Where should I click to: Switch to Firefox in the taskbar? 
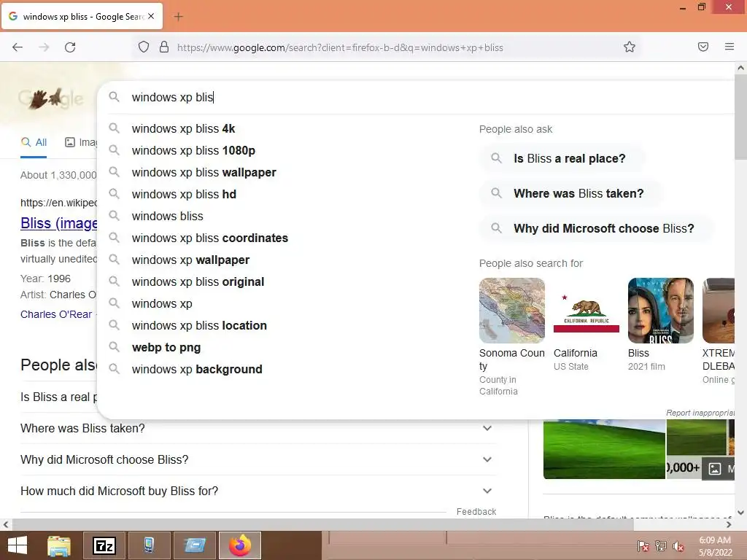coord(240,545)
